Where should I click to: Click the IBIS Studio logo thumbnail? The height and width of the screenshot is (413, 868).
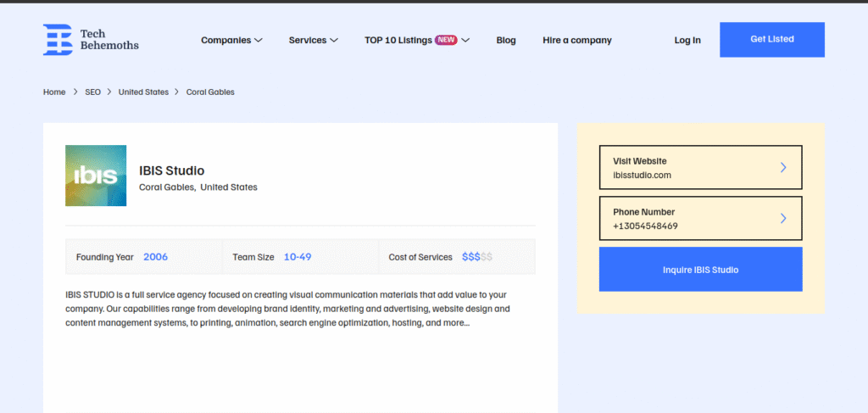pyautogui.click(x=96, y=176)
